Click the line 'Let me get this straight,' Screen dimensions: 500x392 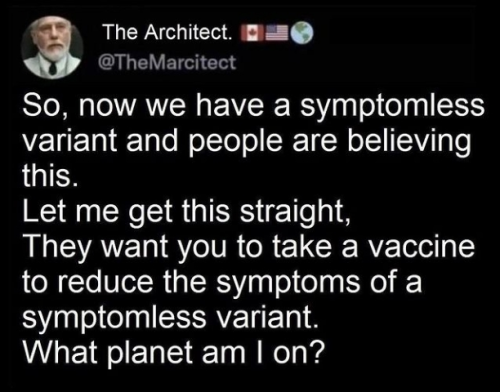(x=186, y=213)
